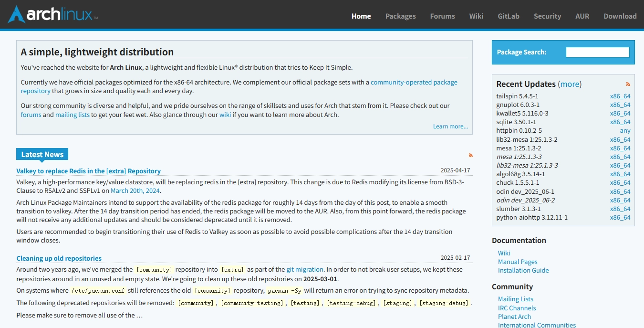Open the Manual Pages link
Image resolution: width=644 pixels, height=328 pixels.
click(518, 262)
